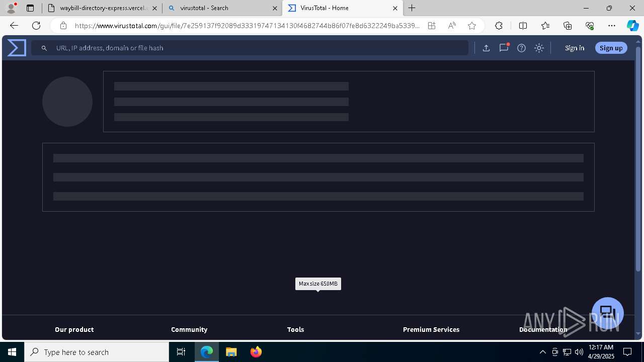Click the browser back arrow

click(x=14, y=26)
